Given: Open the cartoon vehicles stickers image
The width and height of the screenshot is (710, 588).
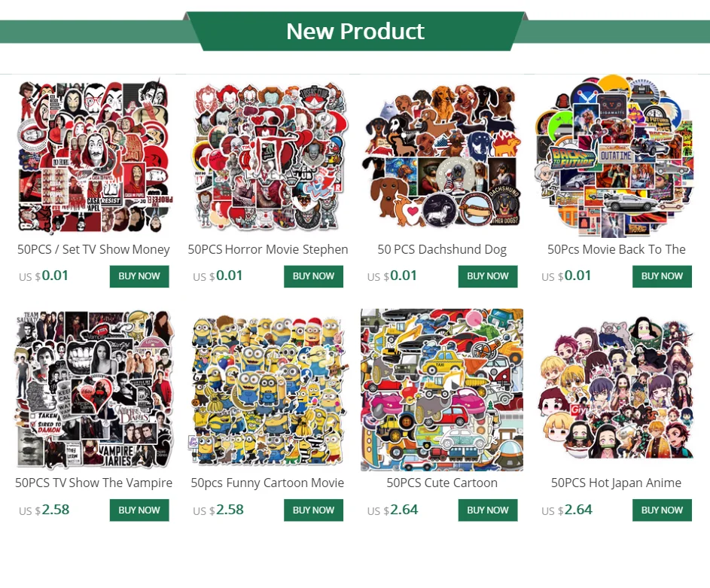Looking at the screenshot, I should [442, 390].
